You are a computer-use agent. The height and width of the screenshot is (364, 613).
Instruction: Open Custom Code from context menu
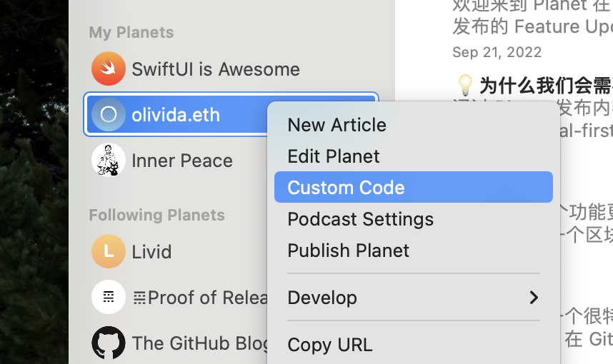[346, 188]
